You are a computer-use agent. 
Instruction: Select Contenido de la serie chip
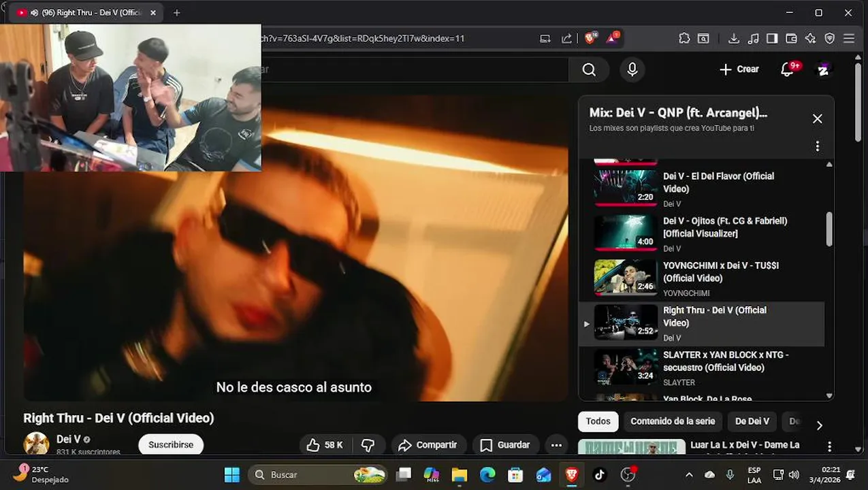pos(673,421)
